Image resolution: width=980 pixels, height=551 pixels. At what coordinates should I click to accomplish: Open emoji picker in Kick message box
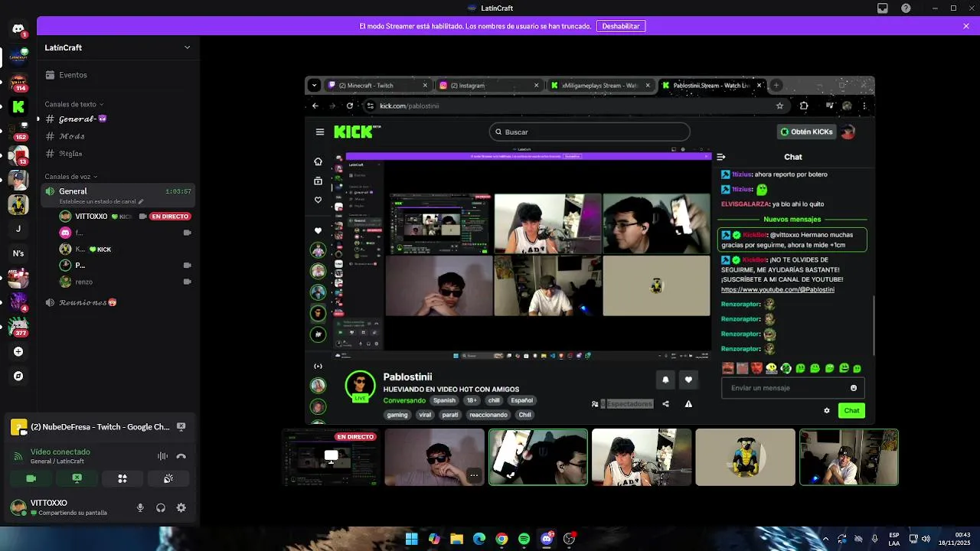click(854, 388)
